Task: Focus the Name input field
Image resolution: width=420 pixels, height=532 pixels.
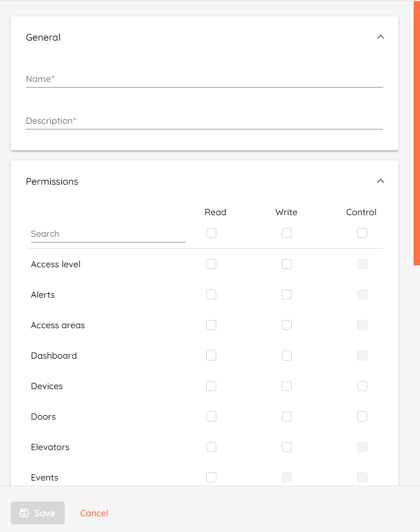Action: point(204,79)
